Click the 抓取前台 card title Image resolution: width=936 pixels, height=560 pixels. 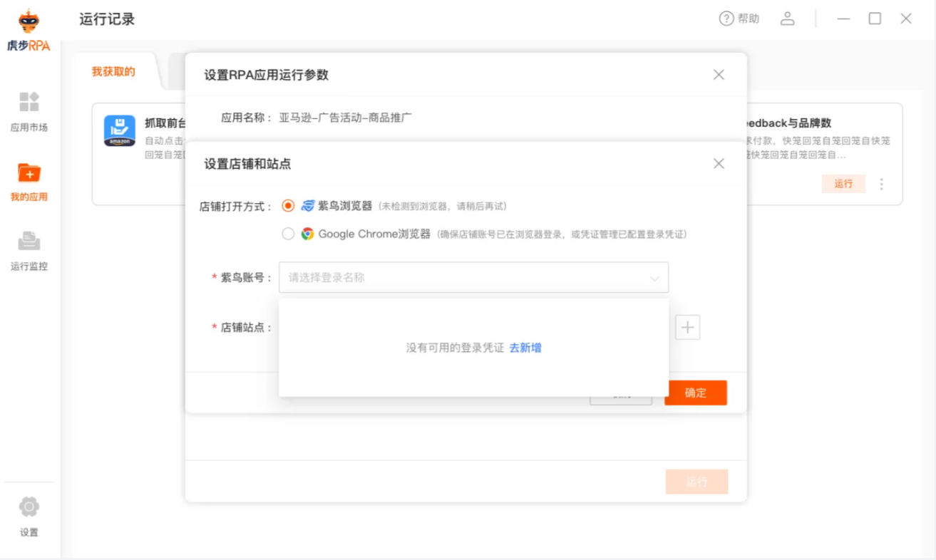[x=165, y=123]
